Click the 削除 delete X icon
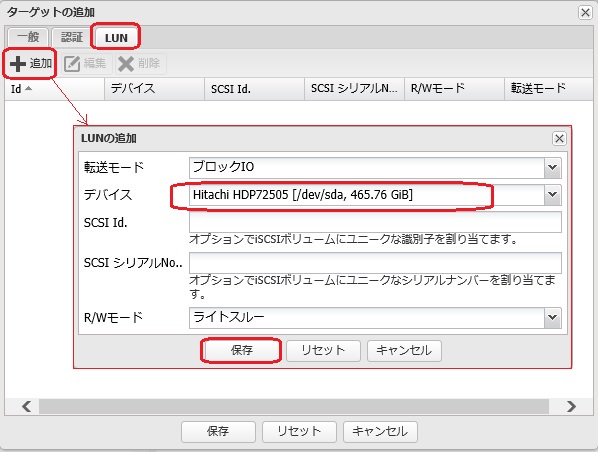598x452 pixels. point(126,63)
